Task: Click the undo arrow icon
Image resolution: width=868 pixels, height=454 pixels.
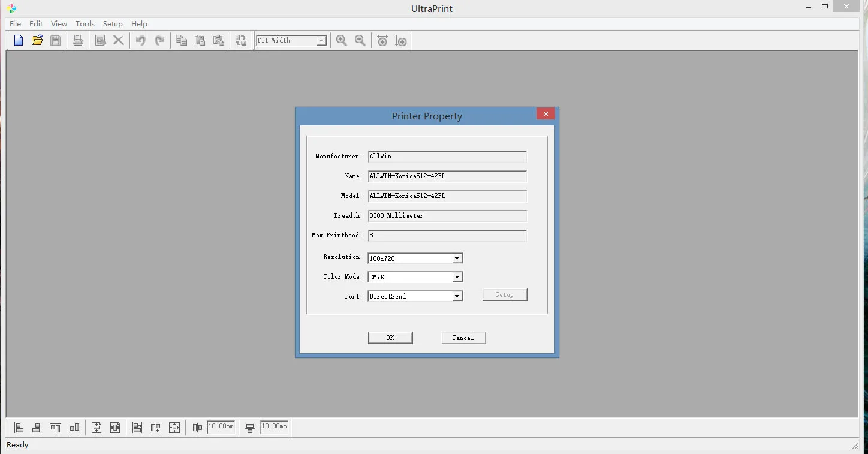Action: pyautogui.click(x=141, y=41)
